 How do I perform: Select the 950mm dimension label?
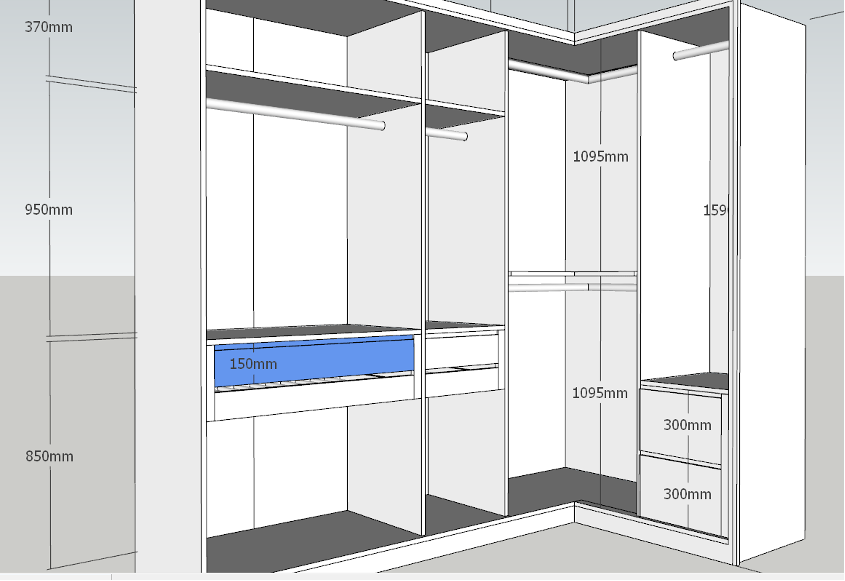[49, 210]
